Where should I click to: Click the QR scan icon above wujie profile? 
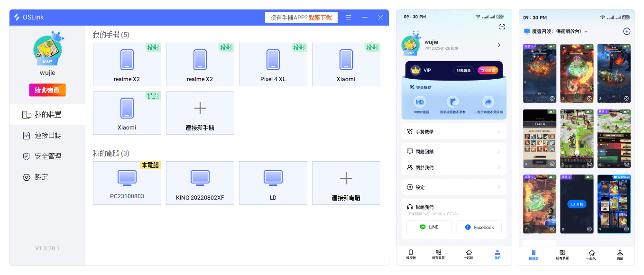[502, 27]
